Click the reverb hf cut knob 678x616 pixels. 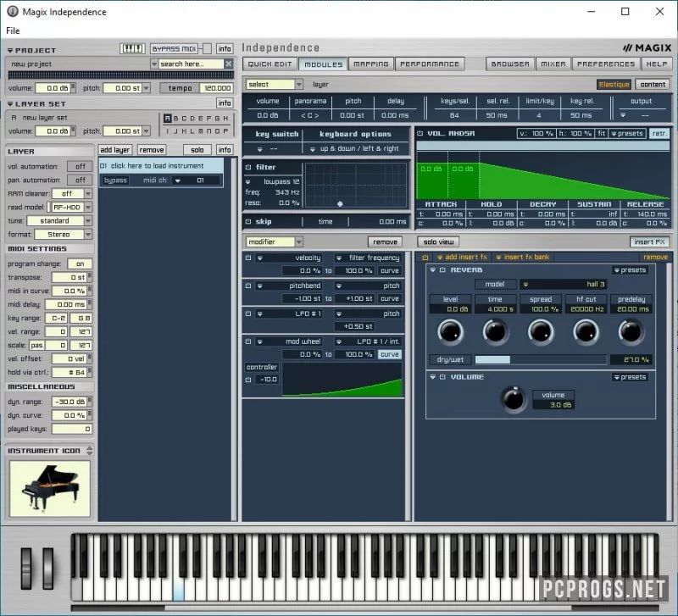(586, 332)
